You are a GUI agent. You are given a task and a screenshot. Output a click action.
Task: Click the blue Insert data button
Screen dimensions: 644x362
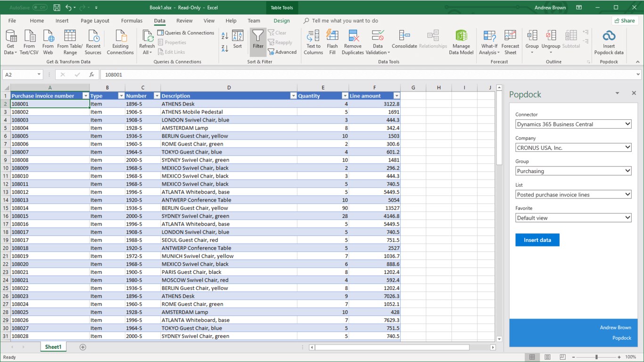pos(537,240)
